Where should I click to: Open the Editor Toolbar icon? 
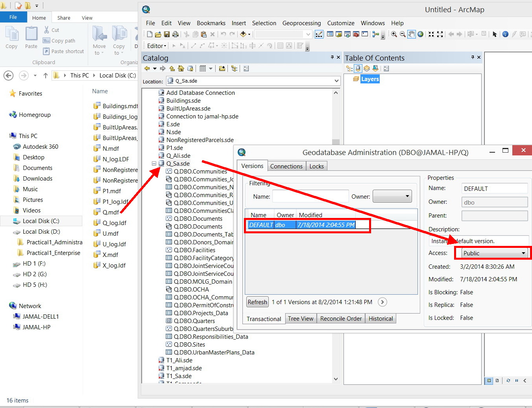pyautogui.click(x=319, y=34)
